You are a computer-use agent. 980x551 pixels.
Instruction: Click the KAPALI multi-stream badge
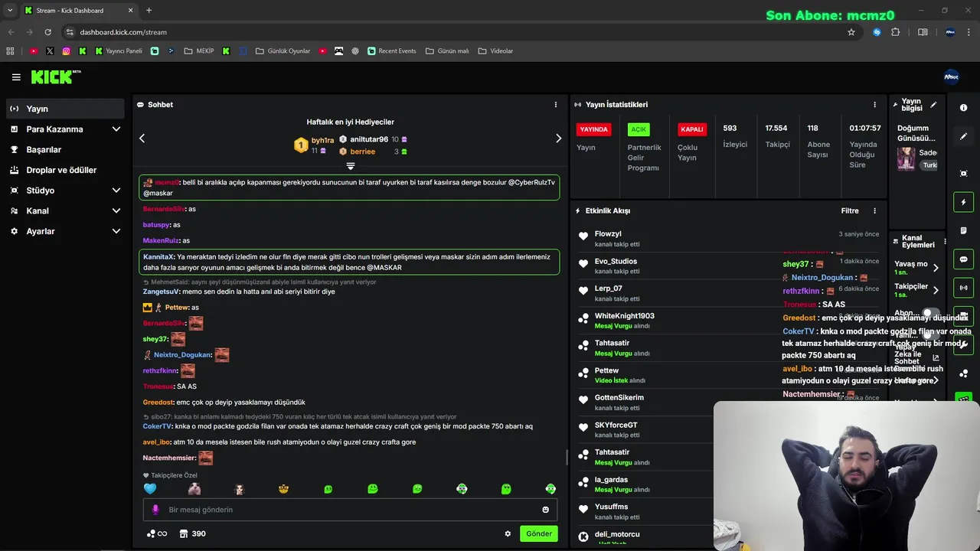pos(691,129)
